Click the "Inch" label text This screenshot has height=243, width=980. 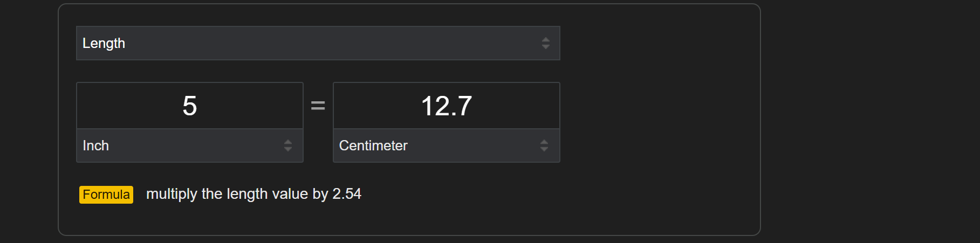coord(96,145)
